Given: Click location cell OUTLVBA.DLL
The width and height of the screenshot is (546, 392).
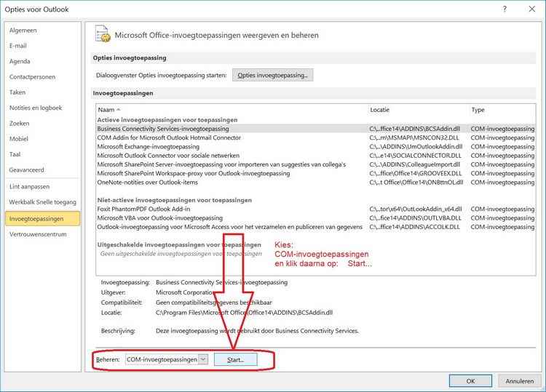Looking at the screenshot, I should [x=415, y=218].
